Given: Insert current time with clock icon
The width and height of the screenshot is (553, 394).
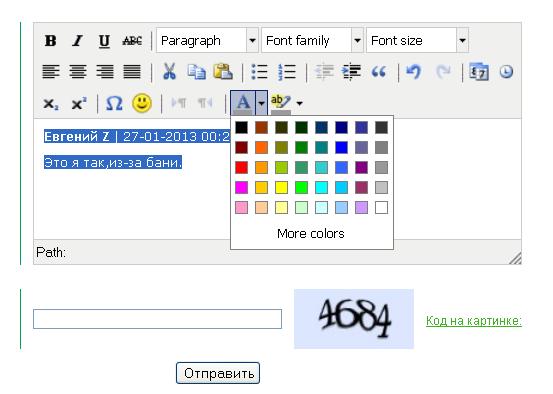Looking at the screenshot, I should click(x=506, y=72).
